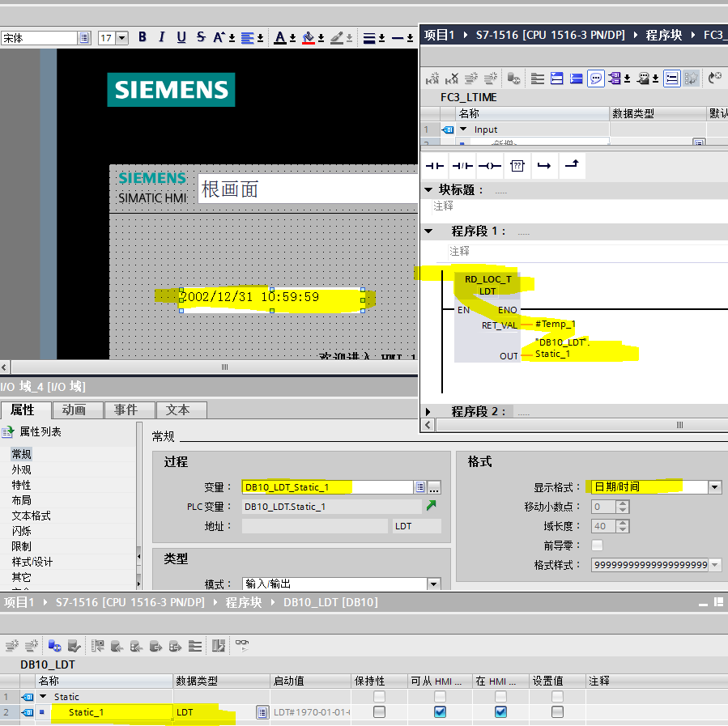The image size is (728, 726).
Task: Insert a normally-closed contact element
Action: point(463,166)
